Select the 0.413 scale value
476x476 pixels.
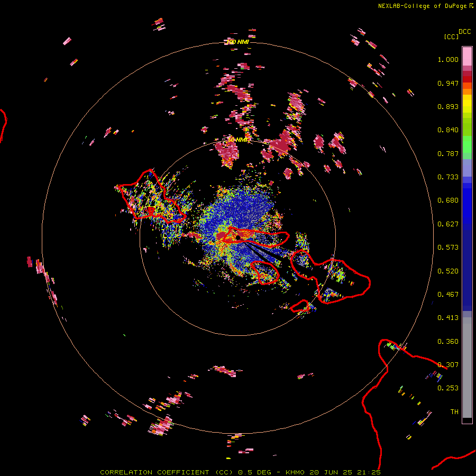click(448, 318)
